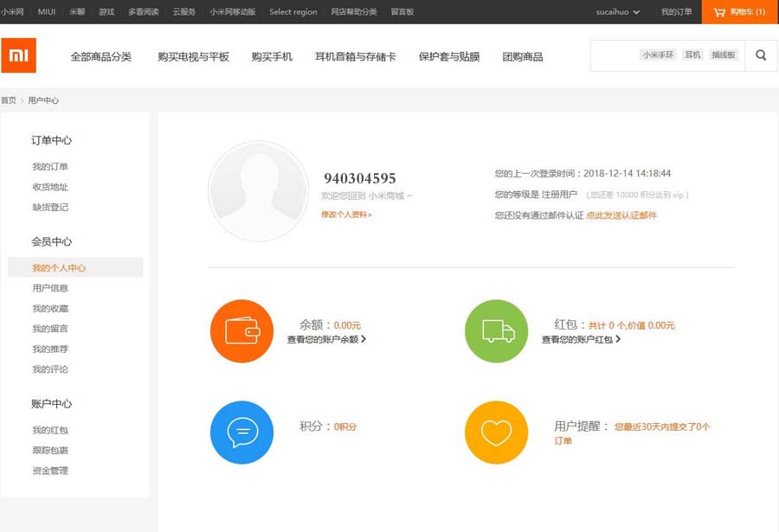Click the Xiaomi MI logo
Screen dimensions: 779x532
(18, 55)
